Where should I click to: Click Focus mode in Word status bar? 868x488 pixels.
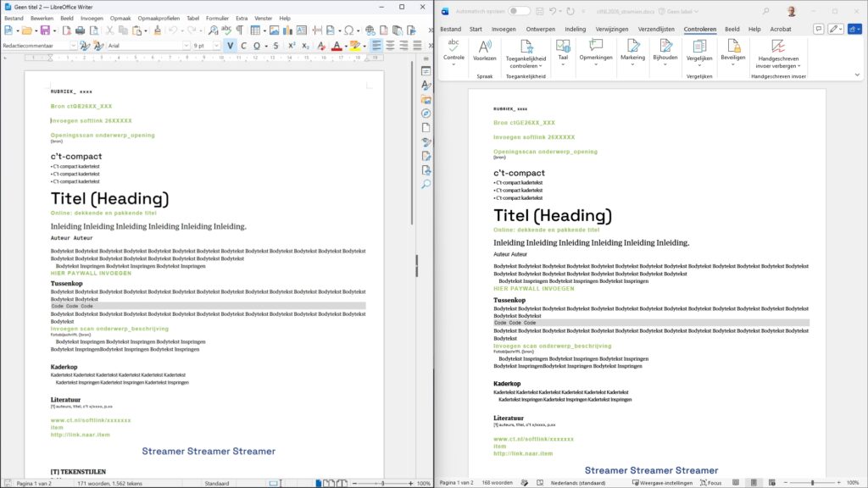[711, 482]
